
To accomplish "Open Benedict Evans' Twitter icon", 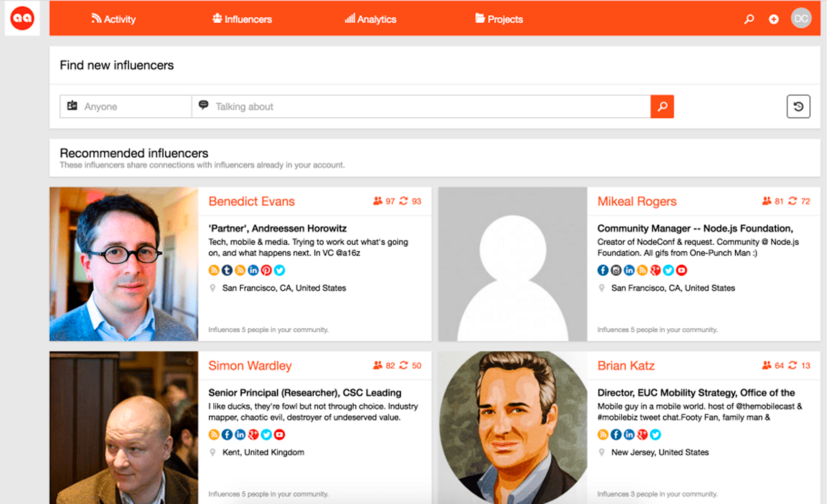I will click(x=280, y=270).
